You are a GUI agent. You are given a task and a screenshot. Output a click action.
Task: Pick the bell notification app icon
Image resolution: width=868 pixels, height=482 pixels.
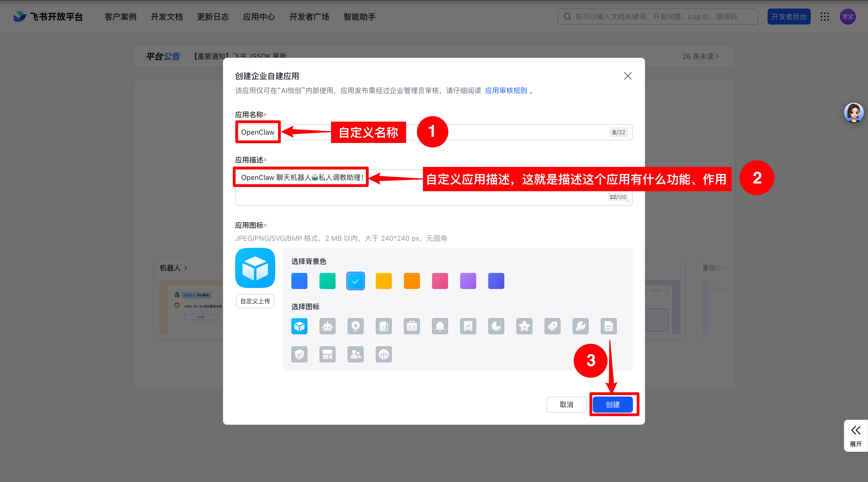click(x=440, y=326)
